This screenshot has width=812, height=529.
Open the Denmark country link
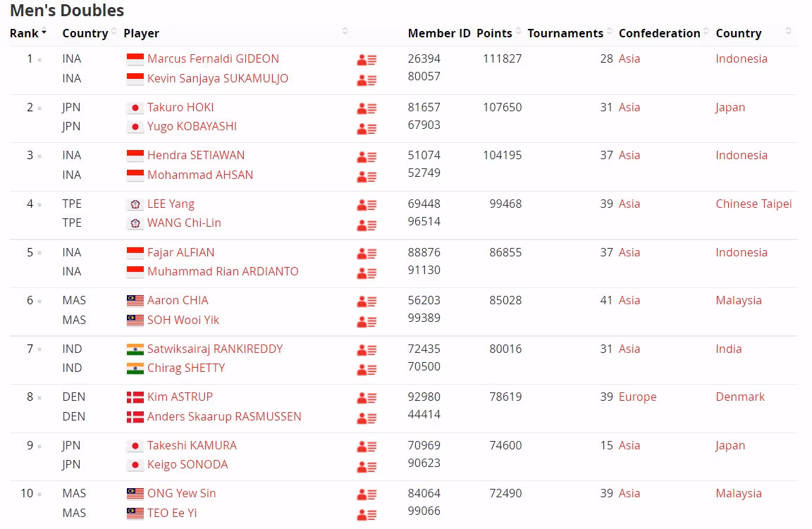[740, 397]
